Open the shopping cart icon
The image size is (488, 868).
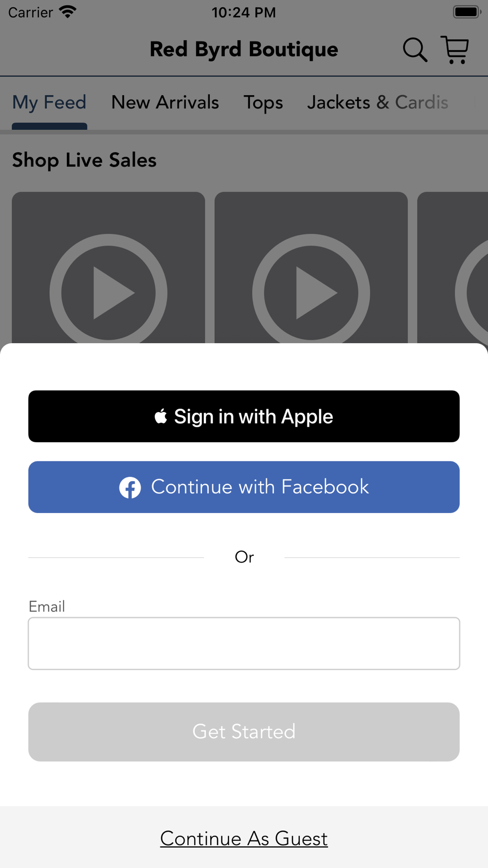455,50
